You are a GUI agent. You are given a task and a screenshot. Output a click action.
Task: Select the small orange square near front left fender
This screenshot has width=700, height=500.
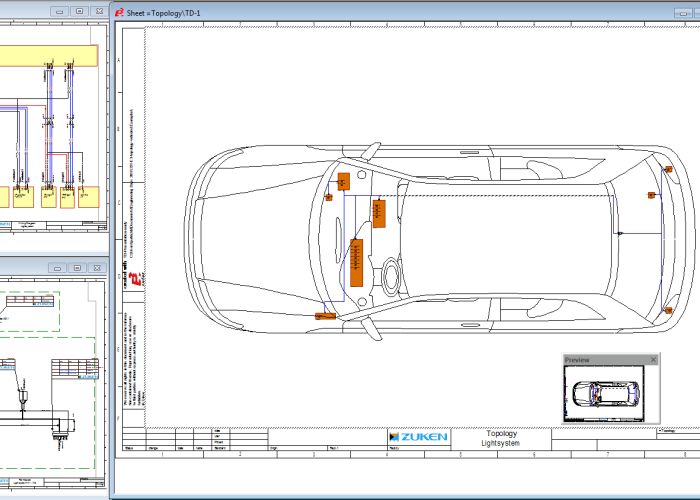pos(327,197)
